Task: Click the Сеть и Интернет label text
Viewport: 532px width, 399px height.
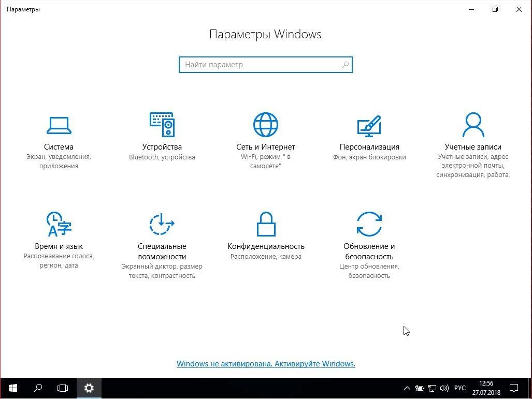Action: [266, 147]
